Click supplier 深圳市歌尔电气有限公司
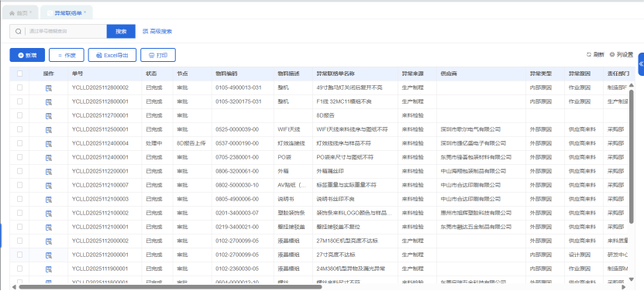This screenshot has width=644, height=291. point(470,130)
